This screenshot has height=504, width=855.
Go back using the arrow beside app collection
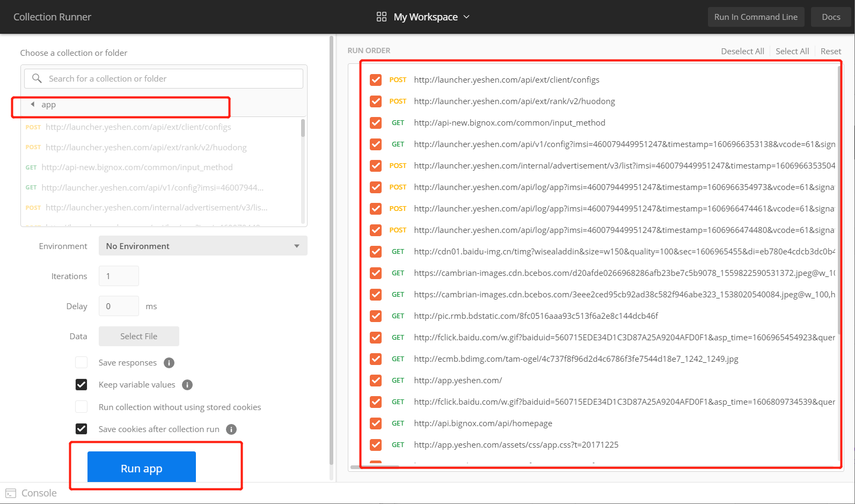pos(33,104)
